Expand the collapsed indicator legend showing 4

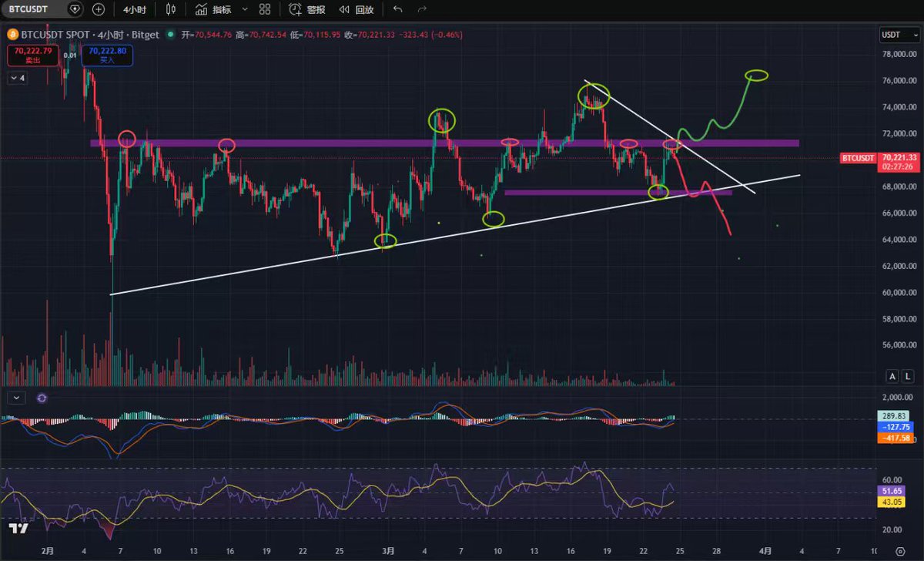pyautogui.click(x=18, y=78)
